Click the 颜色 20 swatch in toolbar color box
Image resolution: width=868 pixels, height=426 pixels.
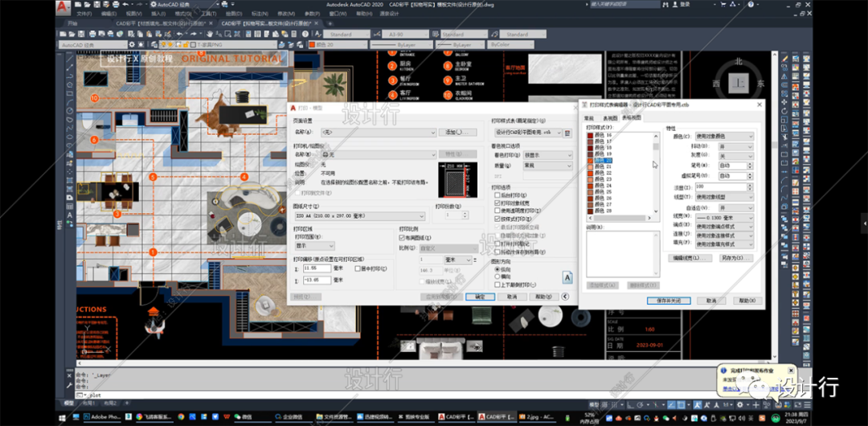[312, 44]
